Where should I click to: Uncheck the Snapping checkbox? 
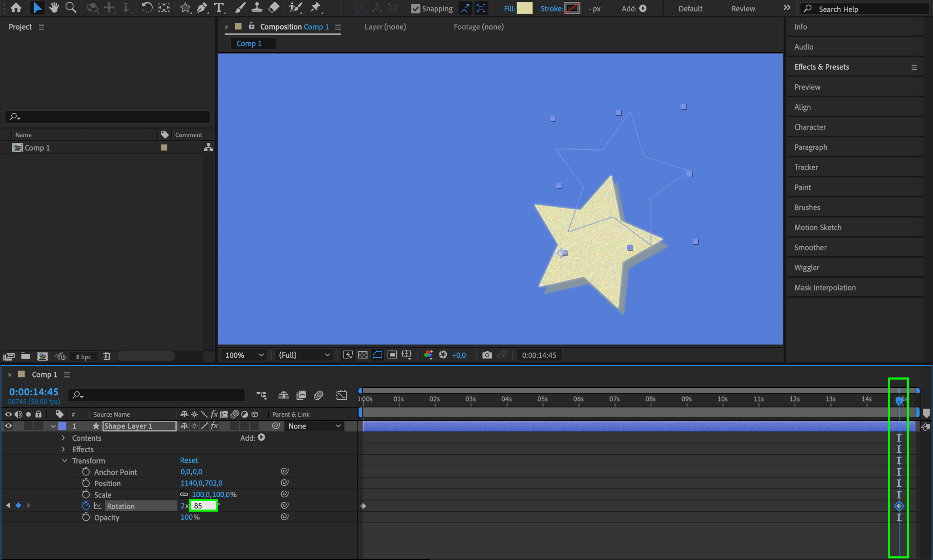(415, 9)
